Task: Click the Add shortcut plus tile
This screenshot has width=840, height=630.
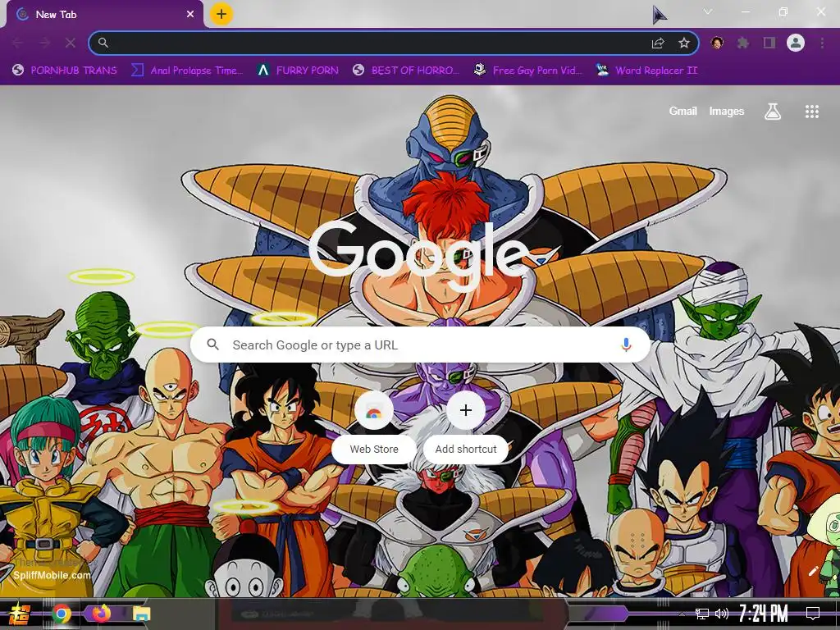Action: coord(466,427)
